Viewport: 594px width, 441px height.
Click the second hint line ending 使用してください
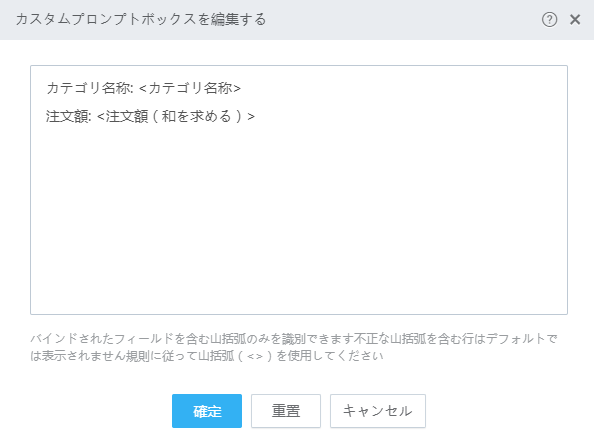(x=207, y=356)
